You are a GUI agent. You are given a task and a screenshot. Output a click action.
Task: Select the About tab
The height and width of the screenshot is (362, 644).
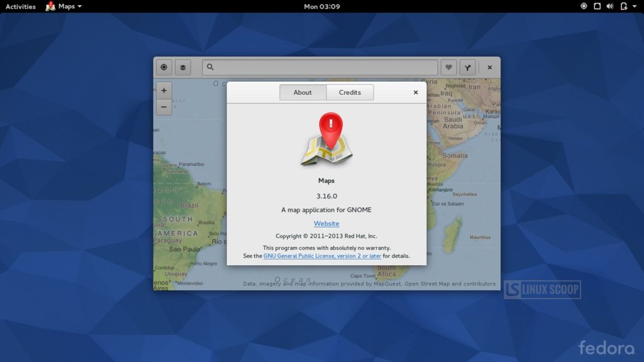(303, 92)
